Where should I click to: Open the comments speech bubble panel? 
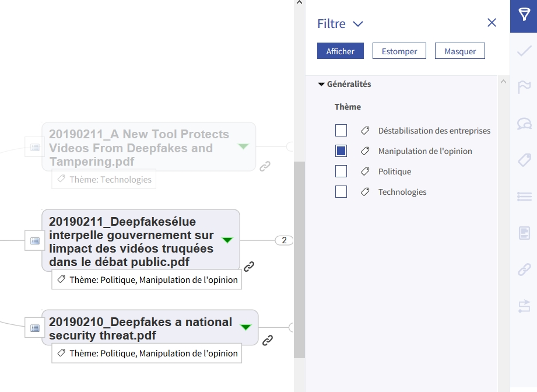524,123
